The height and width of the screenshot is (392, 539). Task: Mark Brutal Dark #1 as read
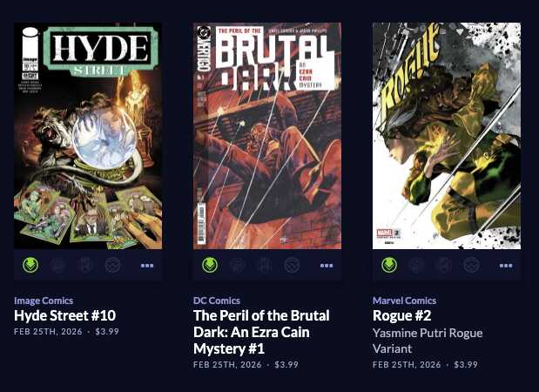[x=265, y=265]
